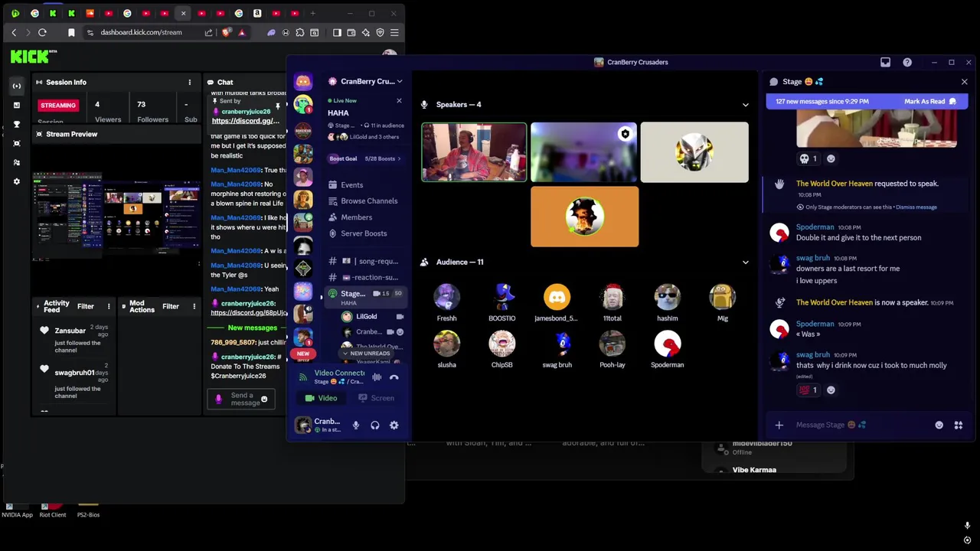The image size is (980, 551).
Task: Open Kick achievements trophy nav icon
Action: (x=17, y=124)
